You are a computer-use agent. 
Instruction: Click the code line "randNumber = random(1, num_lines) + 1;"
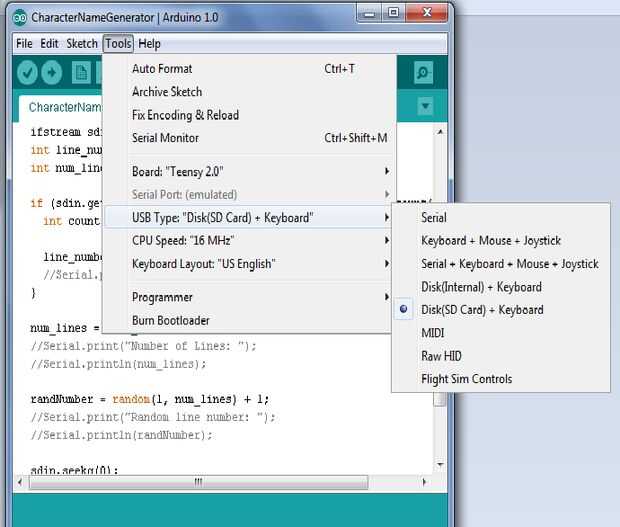[150, 399]
